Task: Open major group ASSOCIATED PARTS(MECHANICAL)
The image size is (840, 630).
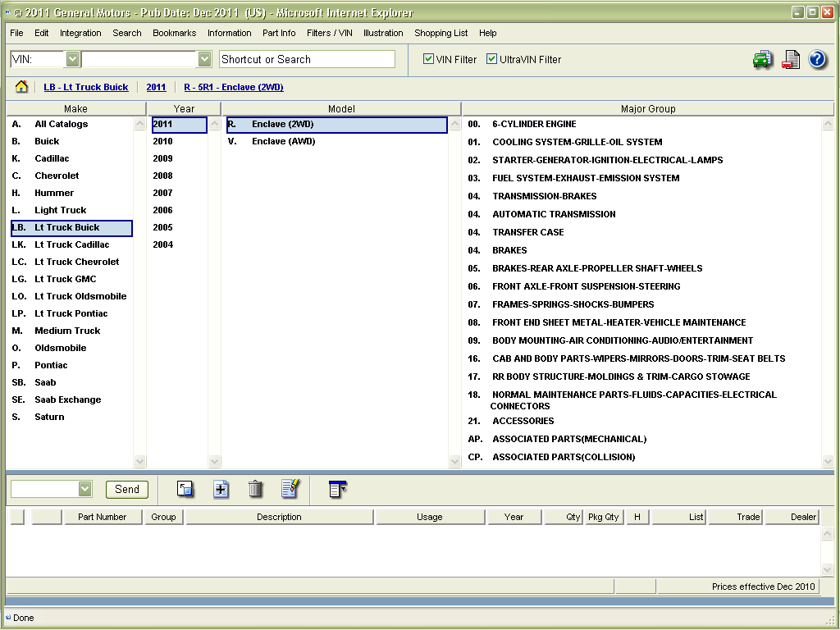Action: tap(569, 440)
